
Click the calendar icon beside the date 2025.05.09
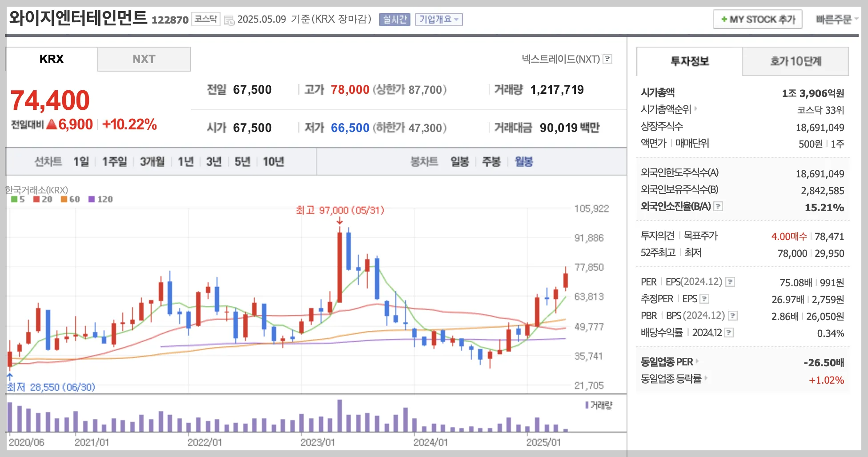[x=229, y=20]
